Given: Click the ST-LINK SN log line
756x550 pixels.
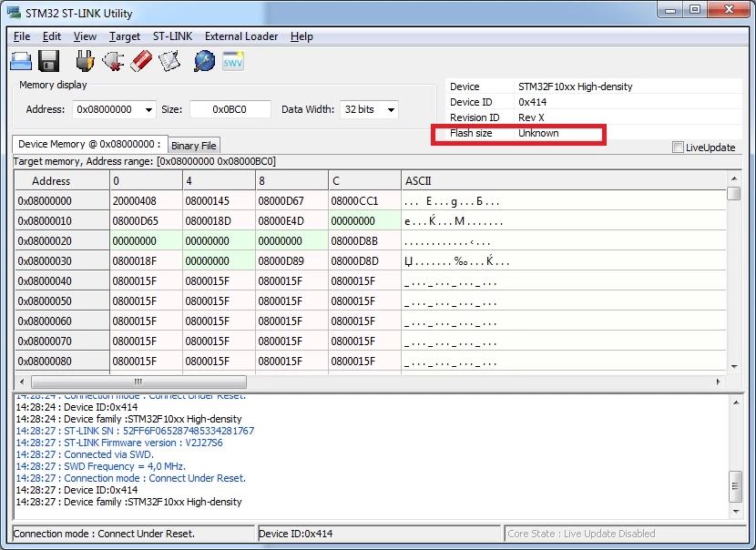Looking at the screenshot, I should [x=135, y=431].
